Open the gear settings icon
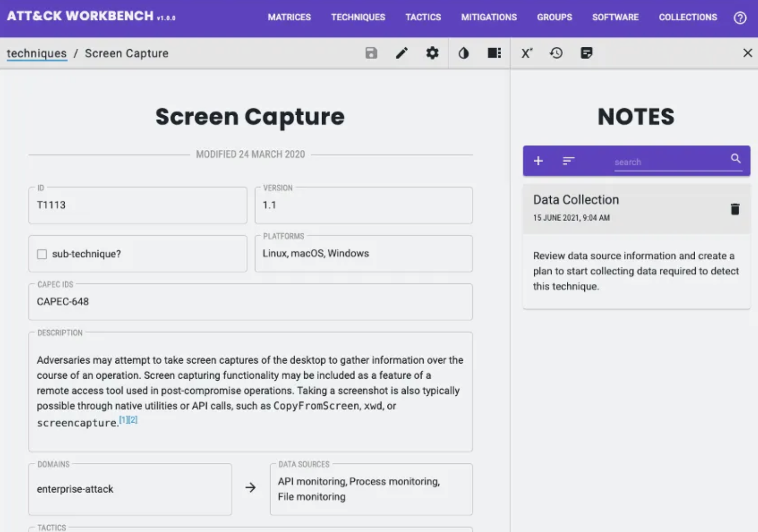758x532 pixels. (432, 53)
